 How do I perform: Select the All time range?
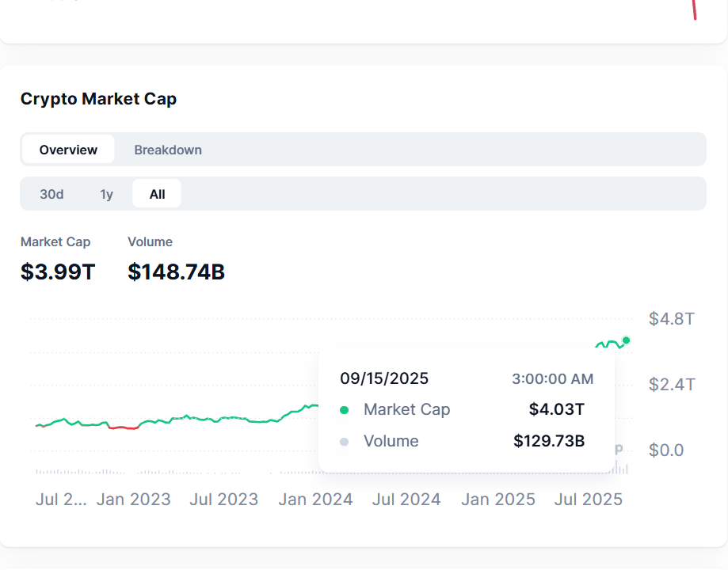point(157,194)
